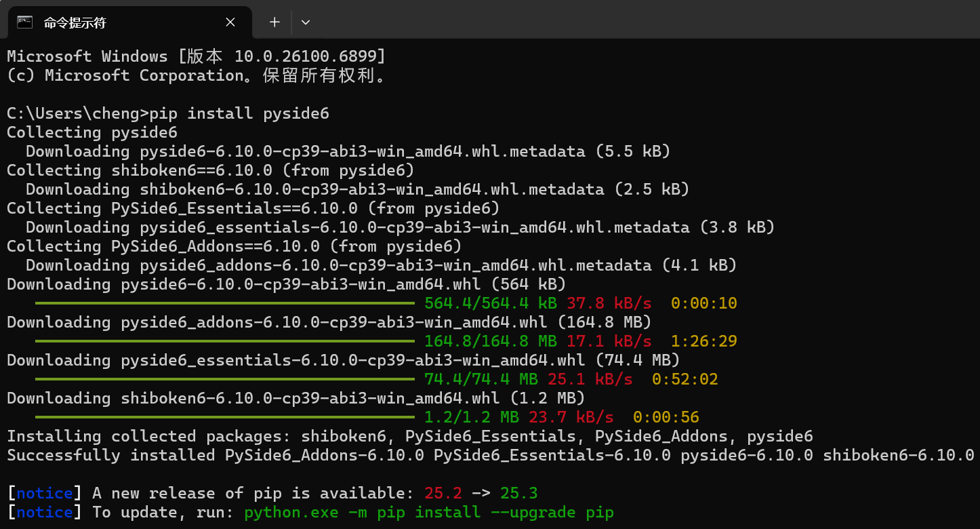Click the 1:26:29 elapsed time text
The height and width of the screenshot is (529, 980).
click(x=703, y=341)
